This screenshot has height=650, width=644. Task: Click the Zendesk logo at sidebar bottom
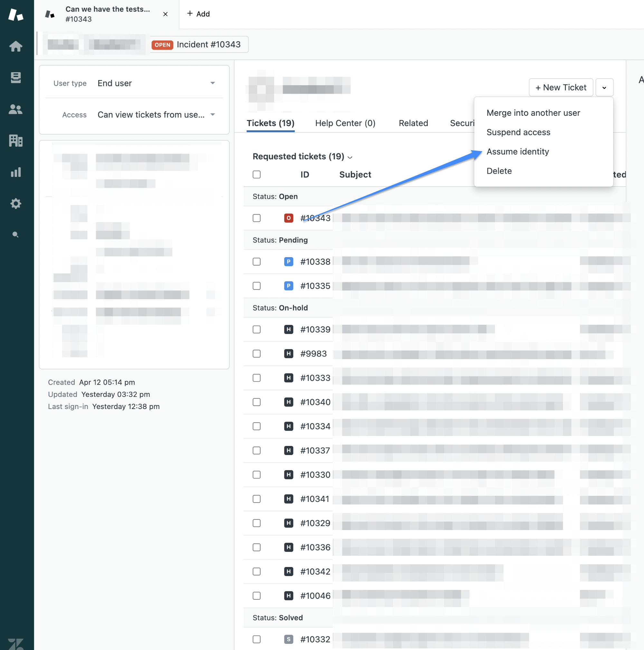16,644
